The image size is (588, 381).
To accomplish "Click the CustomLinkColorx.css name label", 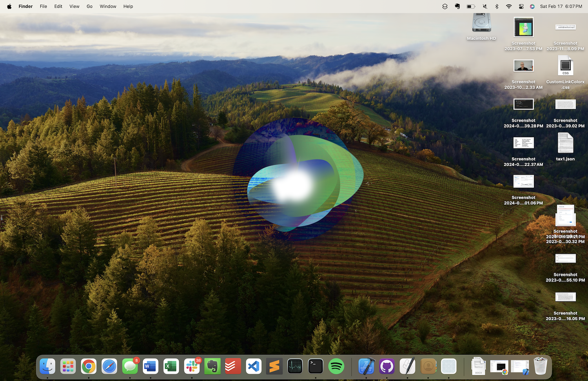I will (565, 85).
